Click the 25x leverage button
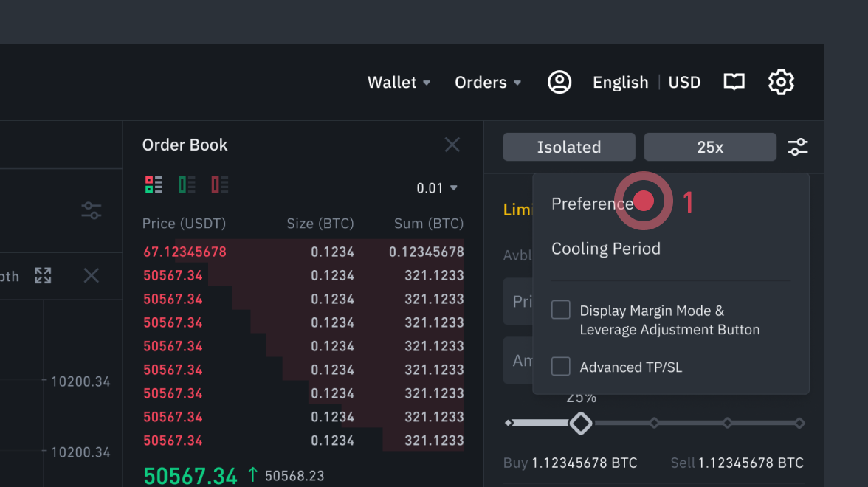The height and width of the screenshot is (487, 868). [x=710, y=147]
